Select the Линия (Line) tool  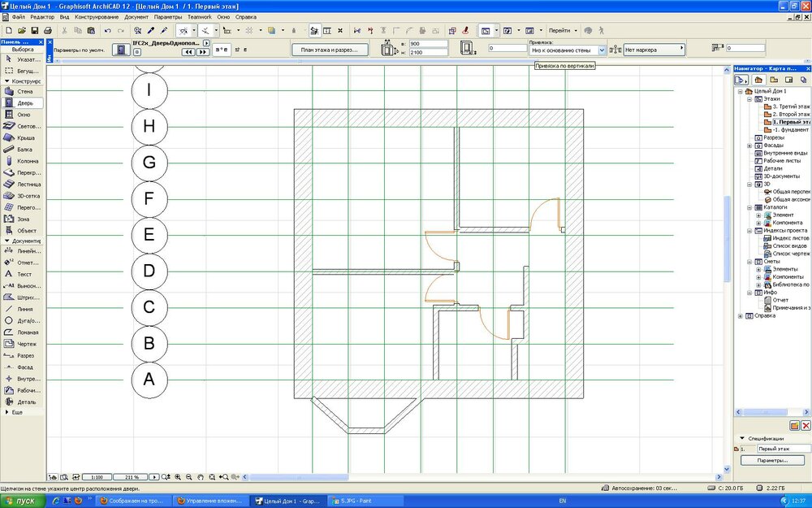pos(22,309)
